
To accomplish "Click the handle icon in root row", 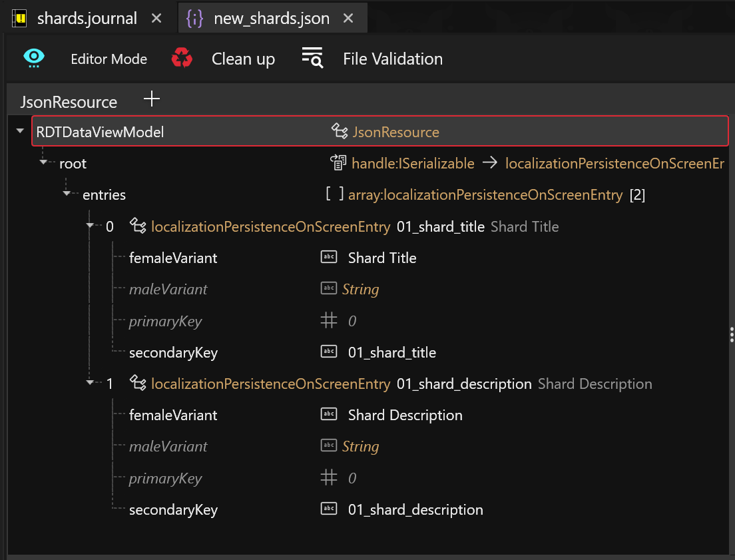I will (338, 163).
